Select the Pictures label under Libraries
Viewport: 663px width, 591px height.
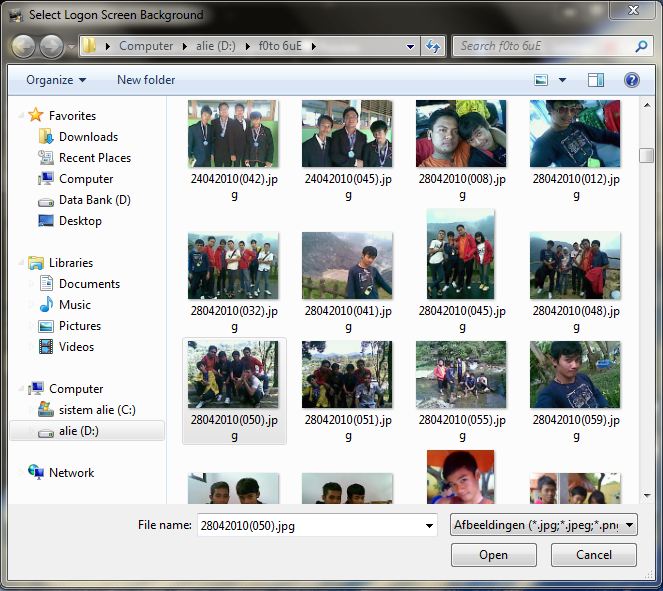pyautogui.click(x=80, y=326)
